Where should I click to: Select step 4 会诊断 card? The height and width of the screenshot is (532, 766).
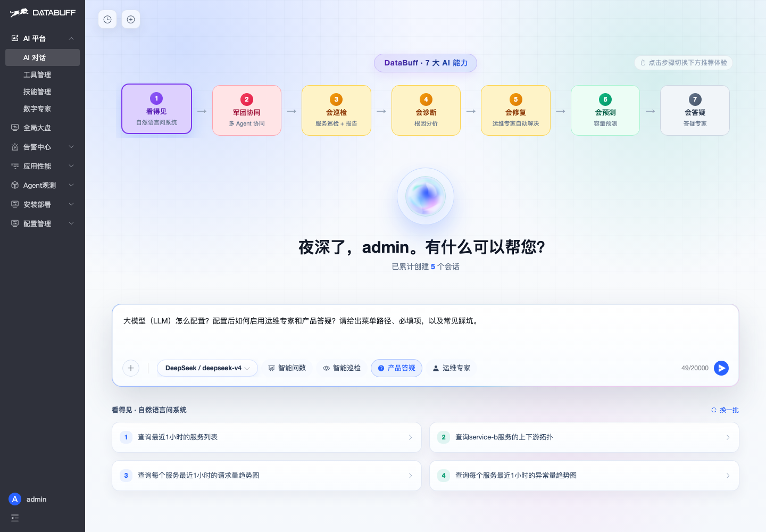point(426,111)
